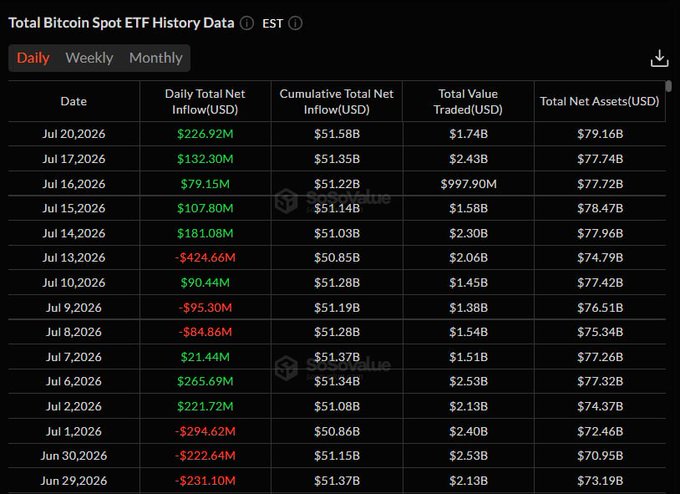Click the Jul 17,2026 date cell

point(74,159)
